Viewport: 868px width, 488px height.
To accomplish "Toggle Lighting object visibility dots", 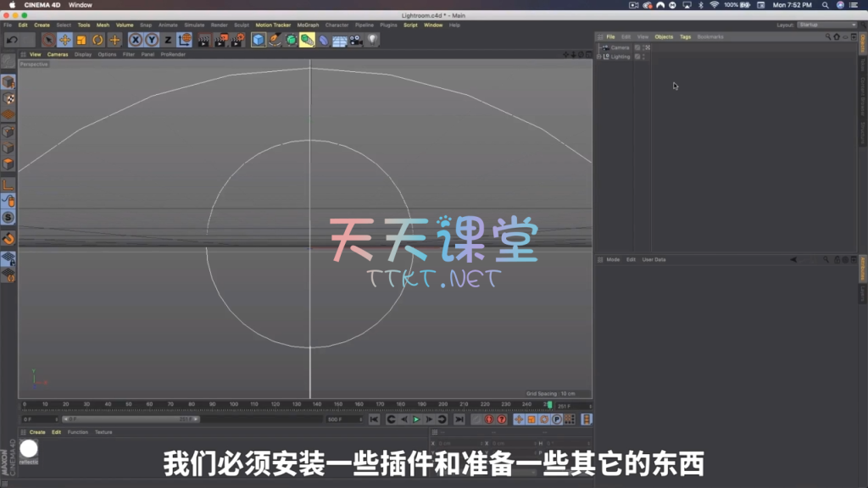I will click(645, 57).
